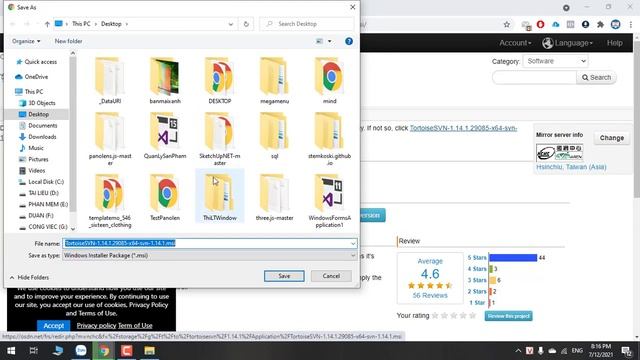Open Account menu on website
This screenshot has height=360, width=640.
[x=515, y=43]
